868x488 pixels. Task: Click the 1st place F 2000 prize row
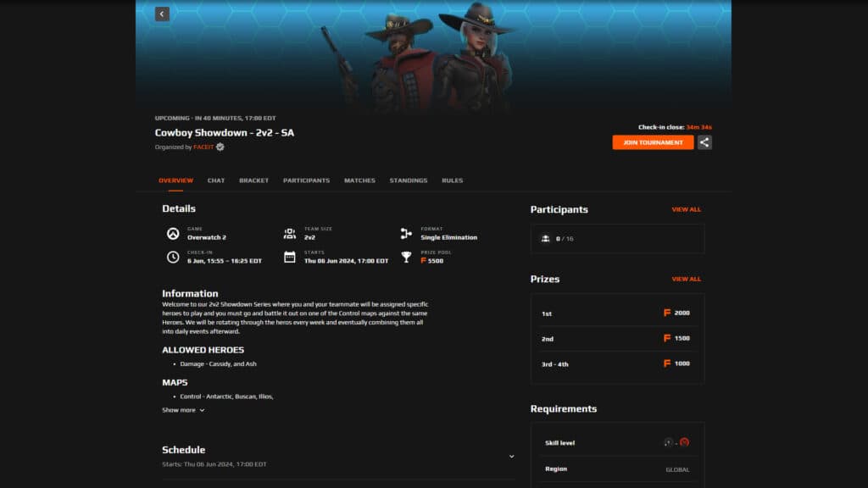[x=616, y=313]
